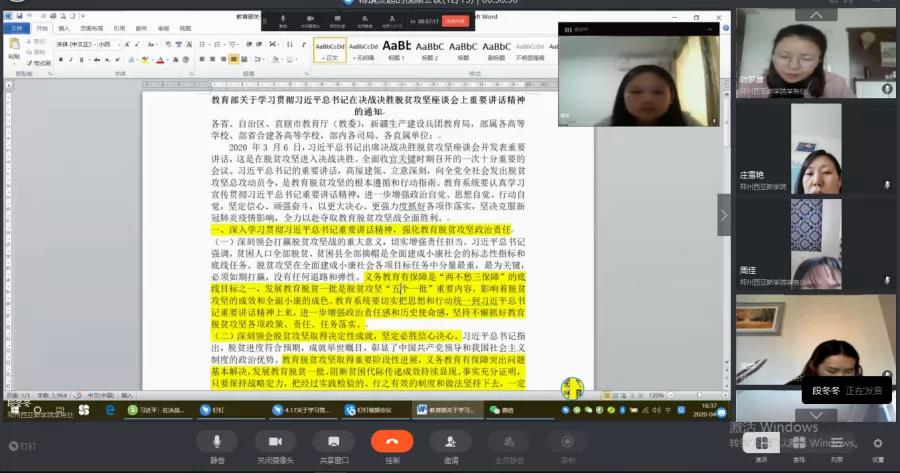The width and height of the screenshot is (900, 473).
Task: Click numbered list icon in Word
Action: click(x=218, y=44)
